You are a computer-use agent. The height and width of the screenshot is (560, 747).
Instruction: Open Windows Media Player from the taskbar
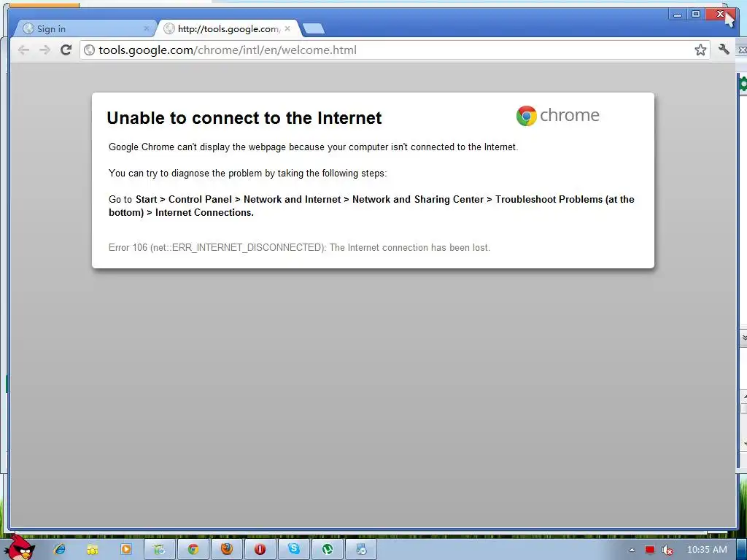click(x=125, y=550)
